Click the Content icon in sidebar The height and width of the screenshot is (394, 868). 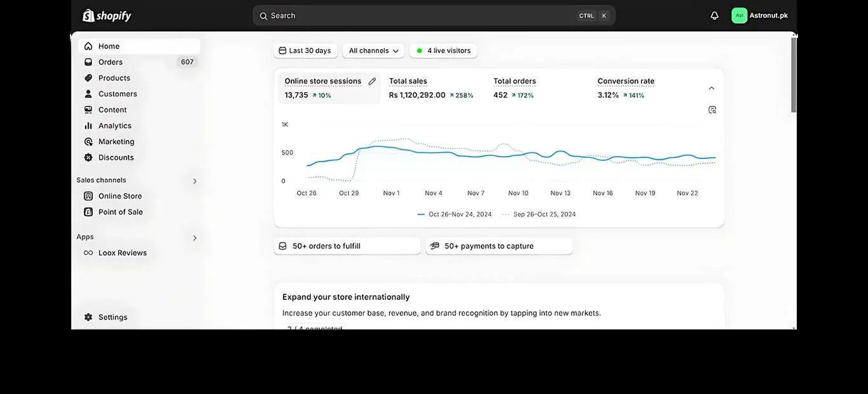pos(88,109)
